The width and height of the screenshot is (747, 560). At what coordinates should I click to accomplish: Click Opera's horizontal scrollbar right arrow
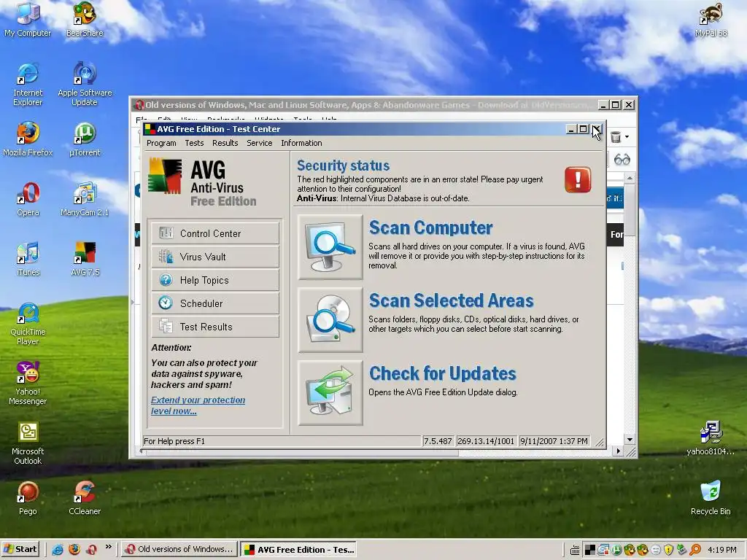(619, 451)
